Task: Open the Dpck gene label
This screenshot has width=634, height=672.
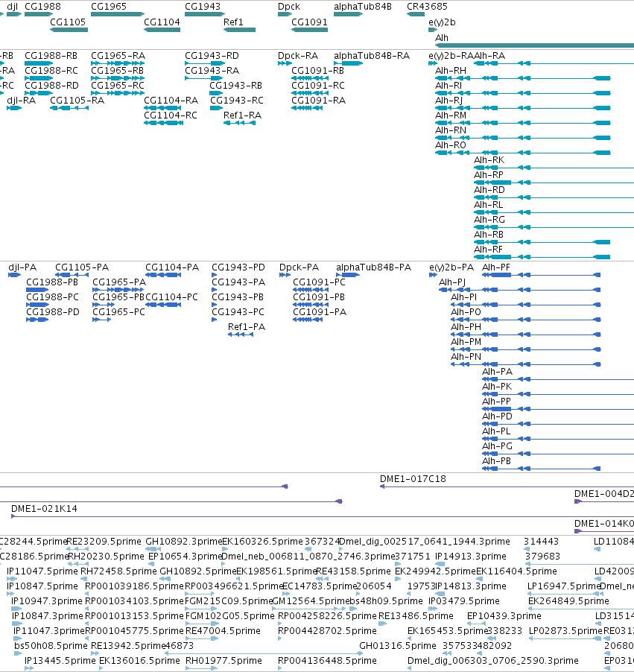Action: click(289, 7)
